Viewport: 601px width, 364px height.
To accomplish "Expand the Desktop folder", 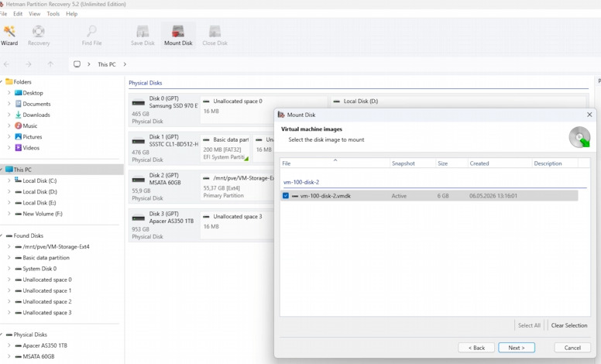I will click(x=9, y=93).
